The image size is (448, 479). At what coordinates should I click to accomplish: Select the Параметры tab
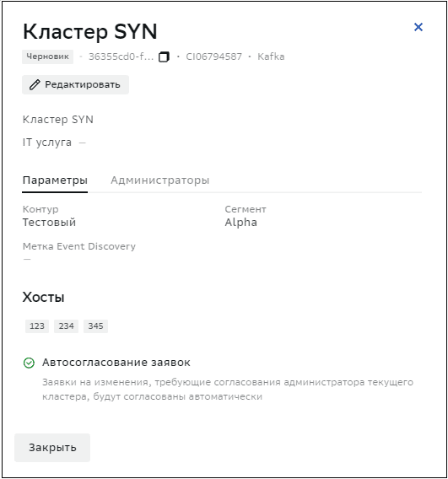[x=55, y=180]
